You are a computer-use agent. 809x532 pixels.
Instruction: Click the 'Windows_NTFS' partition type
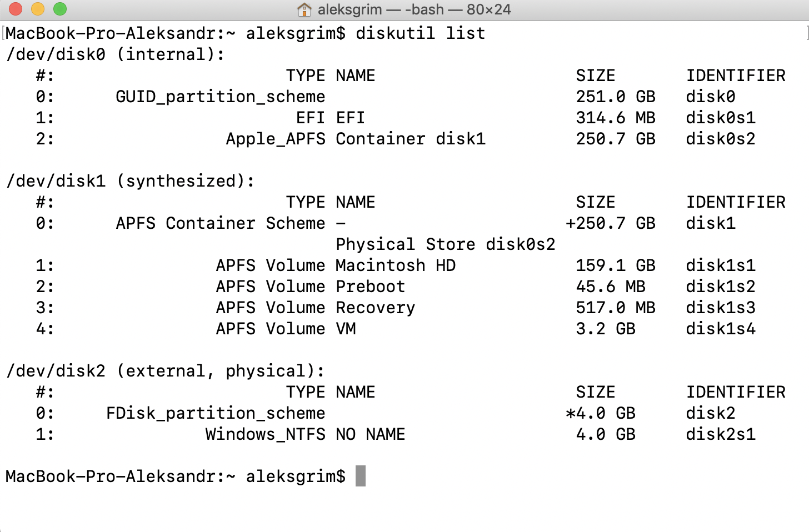pyautogui.click(x=265, y=434)
